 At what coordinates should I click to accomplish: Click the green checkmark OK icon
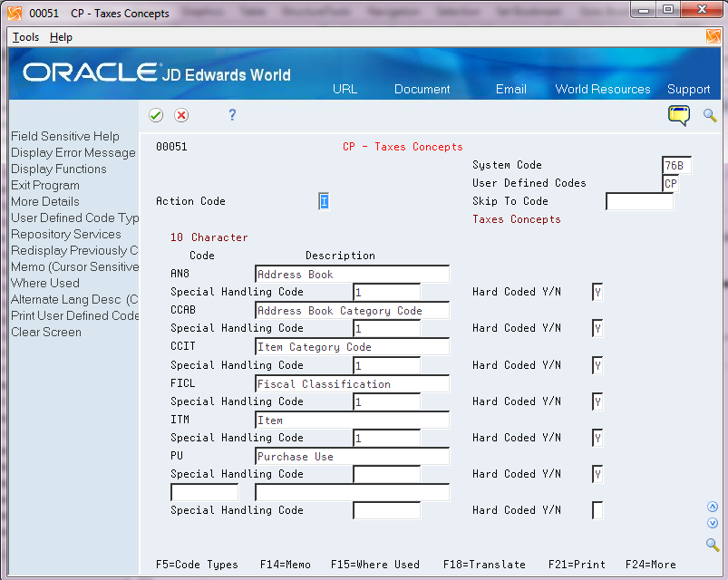[156, 115]
